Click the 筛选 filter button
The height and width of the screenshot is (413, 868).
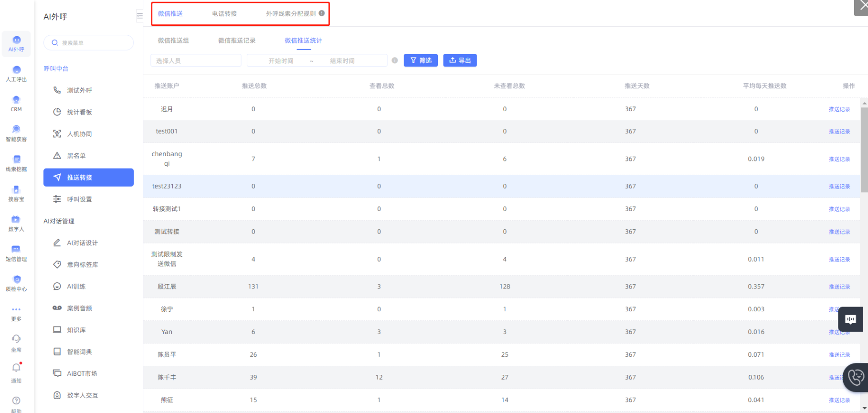pos(421,61)
